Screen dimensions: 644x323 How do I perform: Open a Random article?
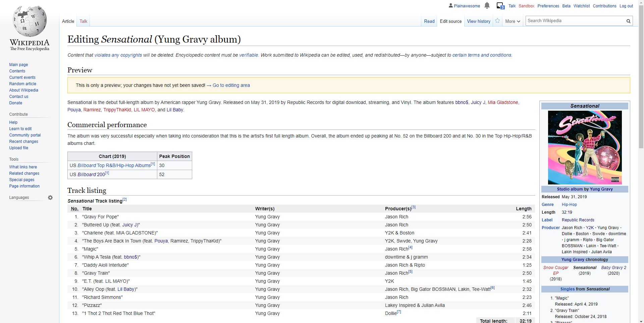coord(22,84)
